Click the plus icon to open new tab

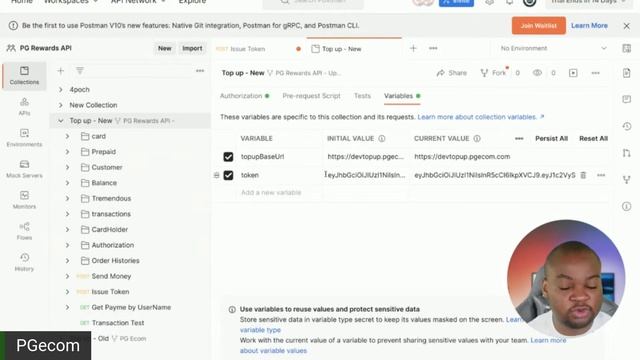coord(413,48)
